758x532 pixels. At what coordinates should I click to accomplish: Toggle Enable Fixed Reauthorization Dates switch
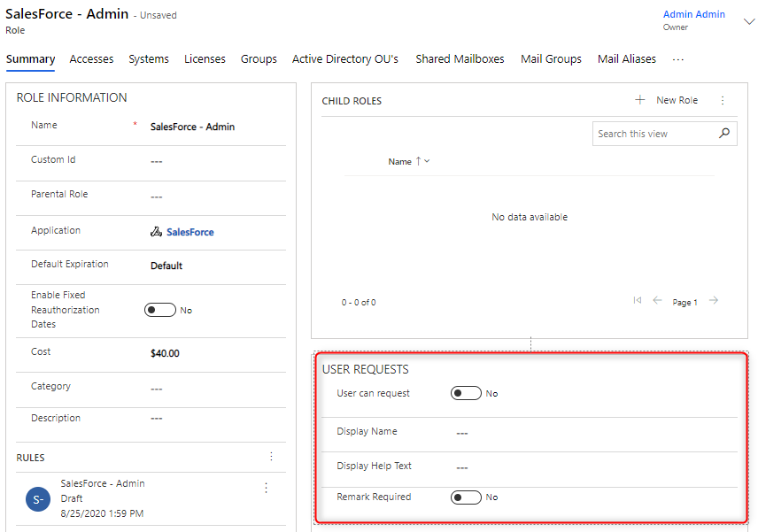159,310
